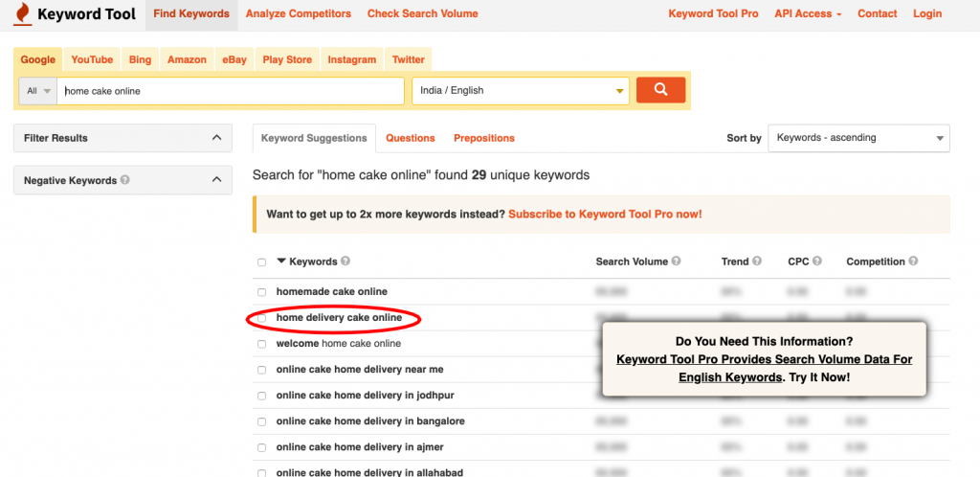Screen dimensions: 980x477
Task: Click the Keyword Tool brand name text
Action: (86, 13)
